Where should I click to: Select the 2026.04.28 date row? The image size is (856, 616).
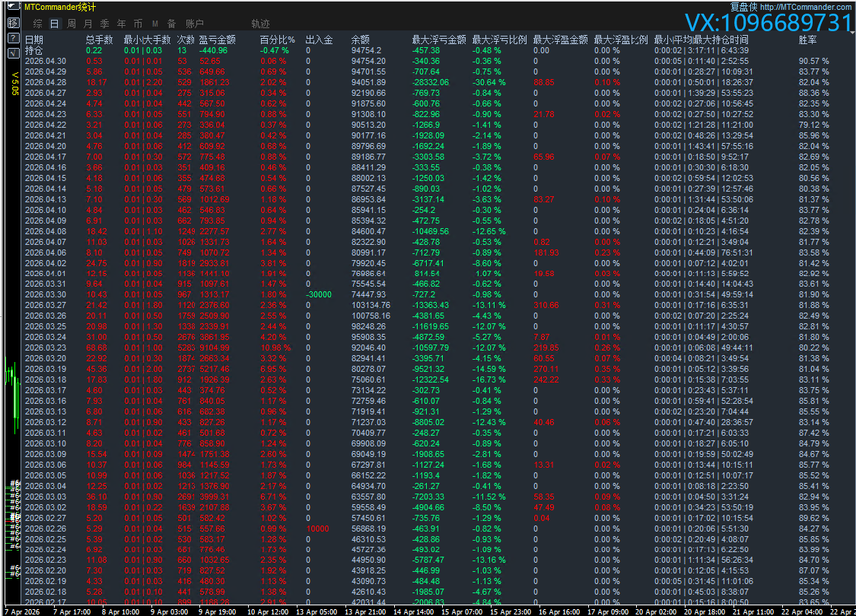[x=46, y=82]
